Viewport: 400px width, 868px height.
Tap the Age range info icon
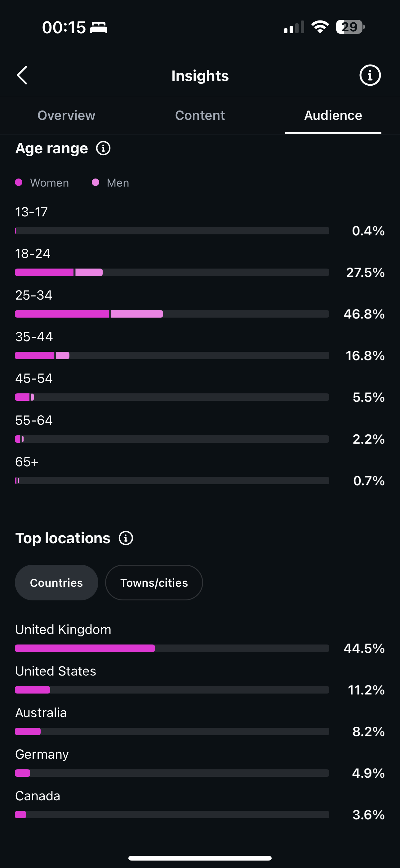103,148
